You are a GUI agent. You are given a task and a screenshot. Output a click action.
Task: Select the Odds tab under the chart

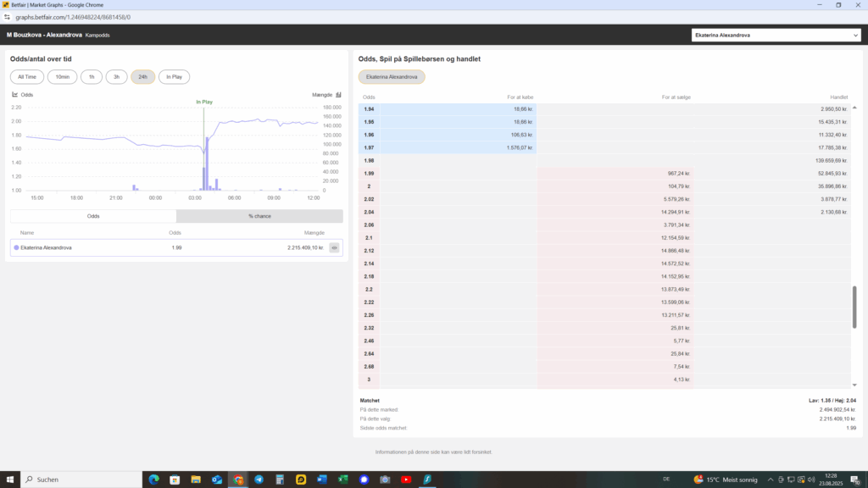(x=93, y=216)
